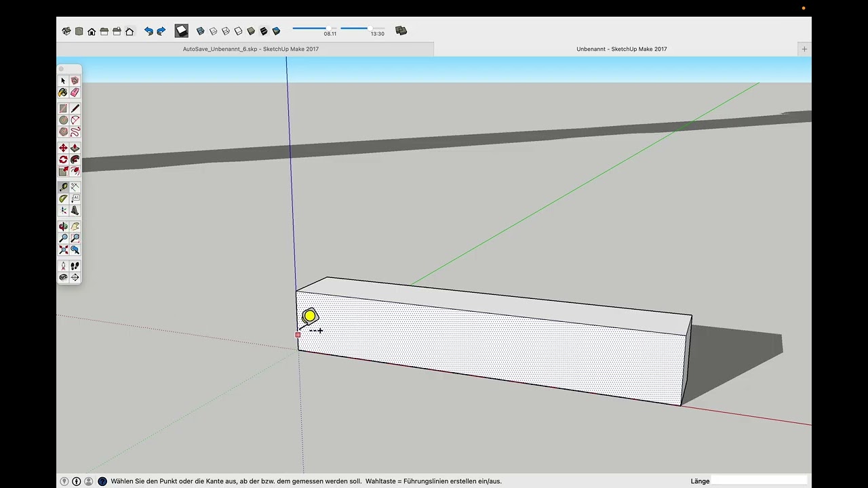The width and height of the screenshot is (868, 488).
Task: Open Instructor help from status bar
Action: point(102,481)
